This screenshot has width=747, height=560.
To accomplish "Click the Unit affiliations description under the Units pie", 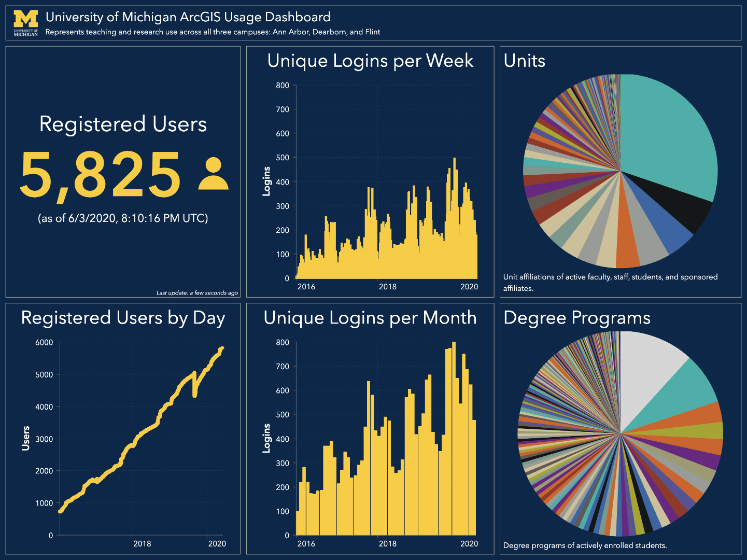I will pyautogui.click(x=611, y=283).
